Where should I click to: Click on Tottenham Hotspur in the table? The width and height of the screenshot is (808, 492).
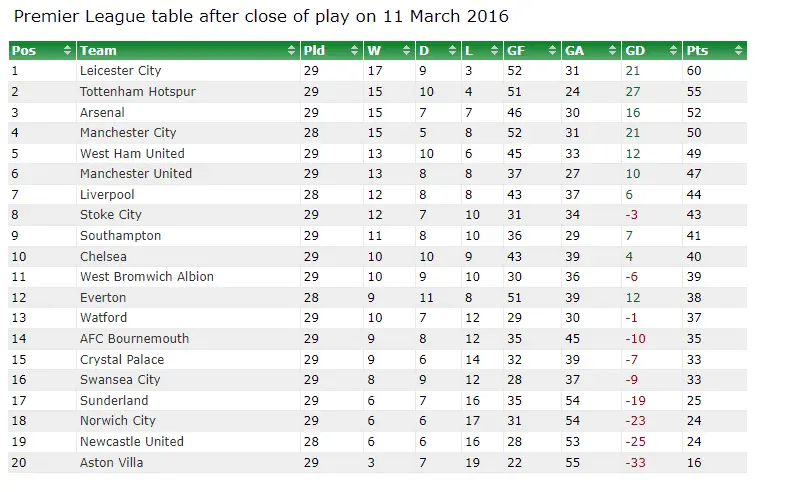(137, 92)
